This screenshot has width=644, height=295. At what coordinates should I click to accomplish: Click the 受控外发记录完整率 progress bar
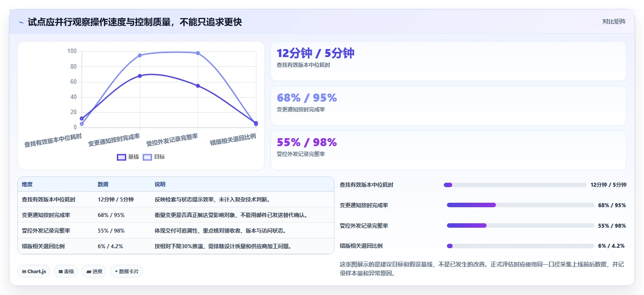pyautogui.click(x=520, y=225)
